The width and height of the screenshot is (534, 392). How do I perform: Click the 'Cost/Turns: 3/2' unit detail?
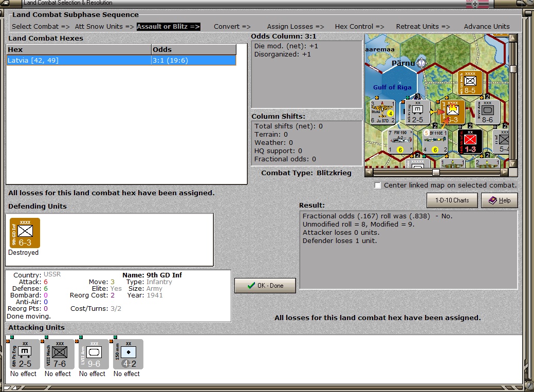tap(96, 309)
